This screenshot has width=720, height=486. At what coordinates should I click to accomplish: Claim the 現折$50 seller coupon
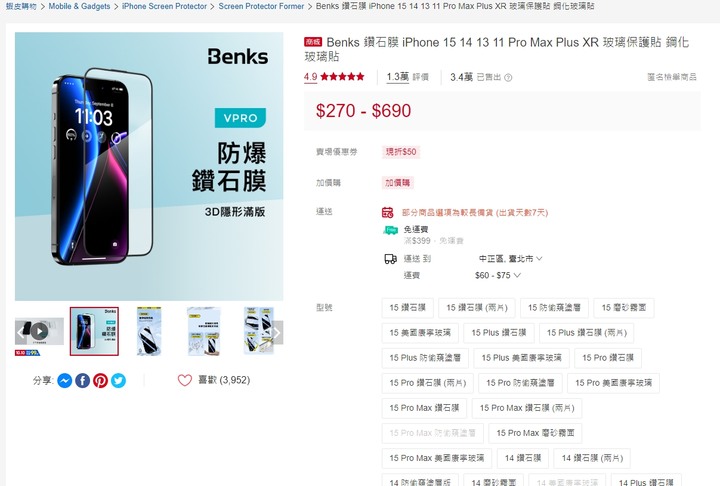click(401, 152)
